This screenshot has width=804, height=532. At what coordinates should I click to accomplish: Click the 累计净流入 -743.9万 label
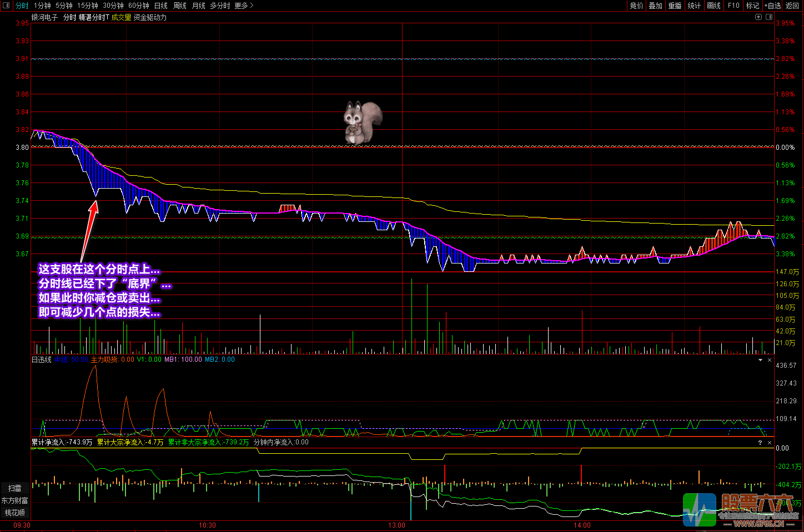[62, 442]
